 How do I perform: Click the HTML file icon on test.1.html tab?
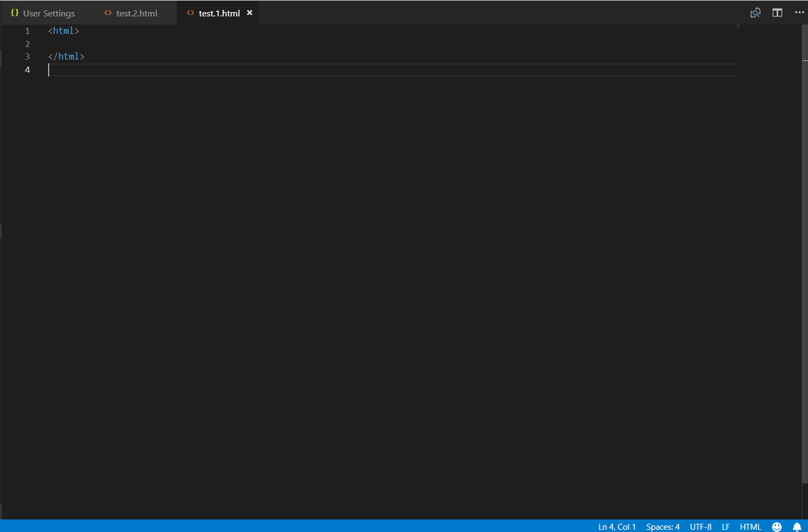pos(190,13)
